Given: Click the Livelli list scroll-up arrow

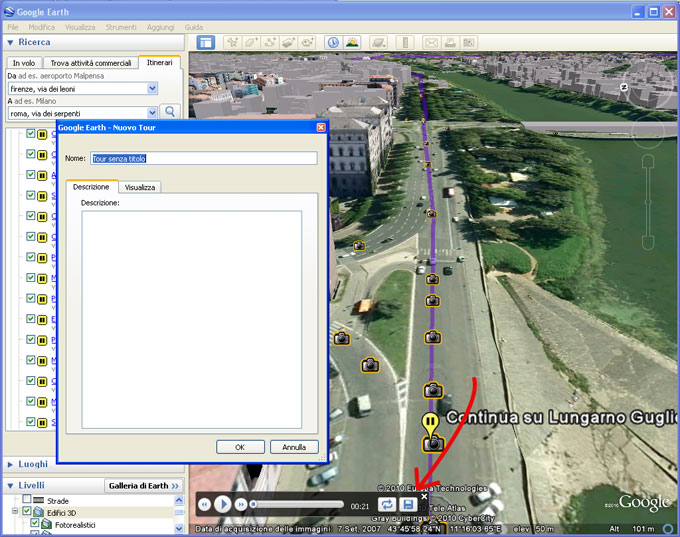Looking at the screenshot, I should tap(179, 501).
